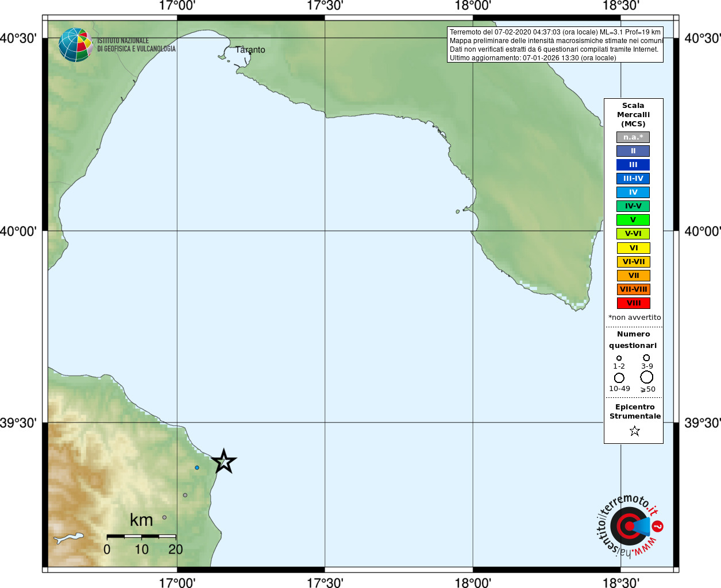721x588 pixels.
Task: Select the red VIII intensity swatch
Action: (633, 303)
